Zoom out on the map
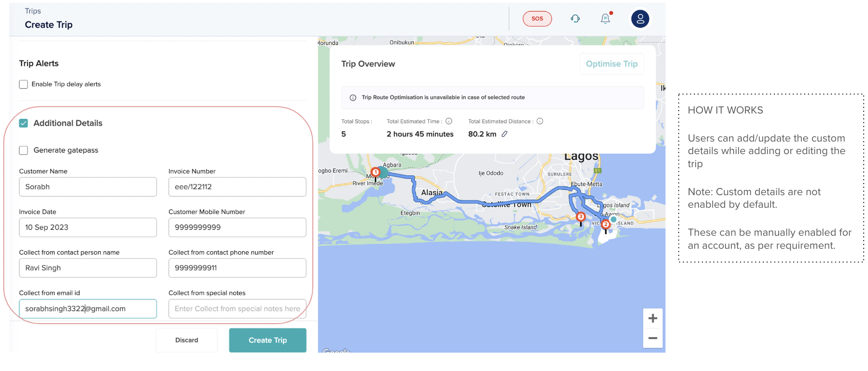Image resolution: width=868 pixels, height=371 pixels. pyautogui.click(x=652, y=338)
